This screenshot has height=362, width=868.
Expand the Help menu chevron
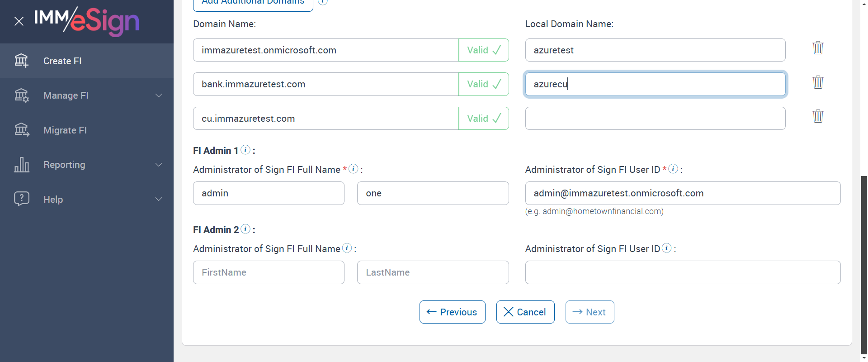point(159,199)
